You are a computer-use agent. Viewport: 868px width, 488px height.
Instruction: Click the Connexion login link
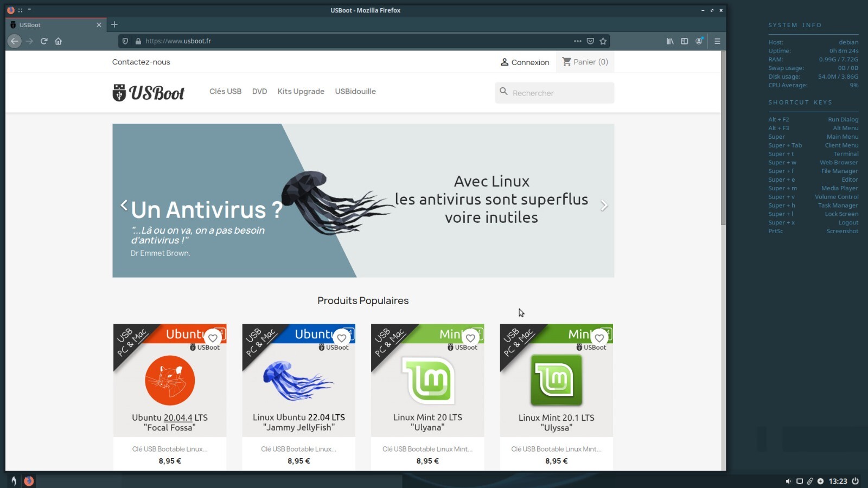click(525, 62)
